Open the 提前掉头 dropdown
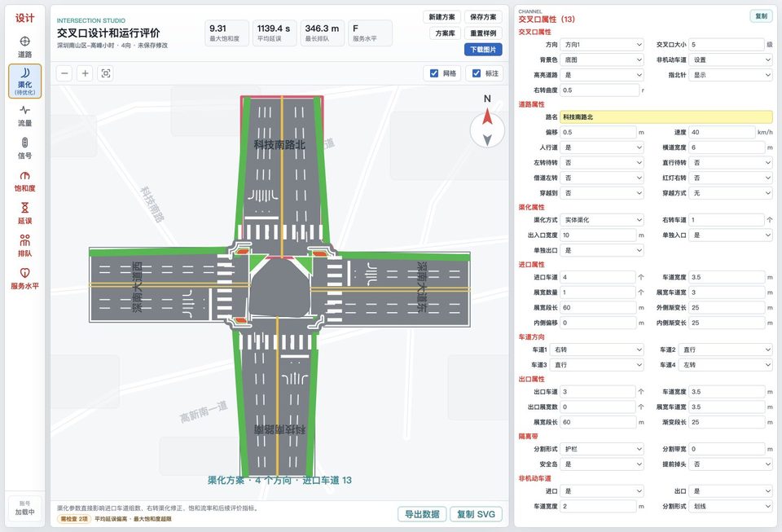Image resolution: width=782 pixels, height=532 pixels. pos(731,464)
